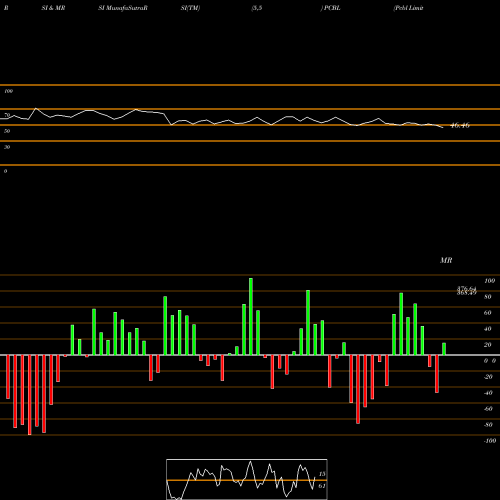Click the 'SI MunafaSutraR' header label

(x=123, y=8)
